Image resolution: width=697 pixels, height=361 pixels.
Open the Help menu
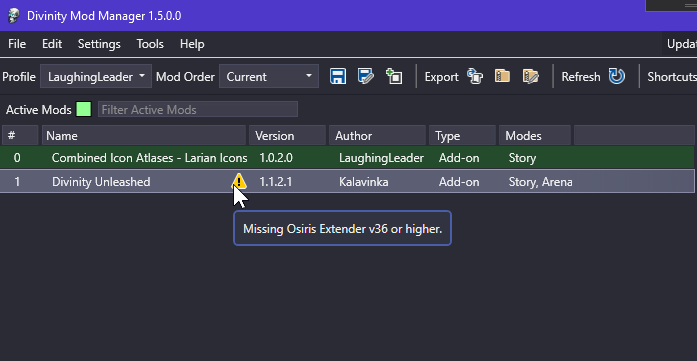tap(192, 44)
